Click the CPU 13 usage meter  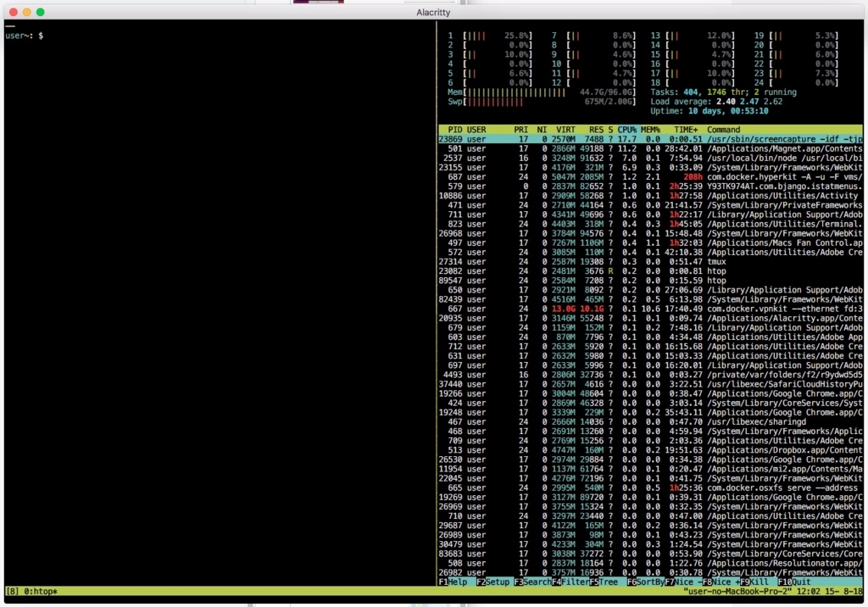tap(693, 36)
